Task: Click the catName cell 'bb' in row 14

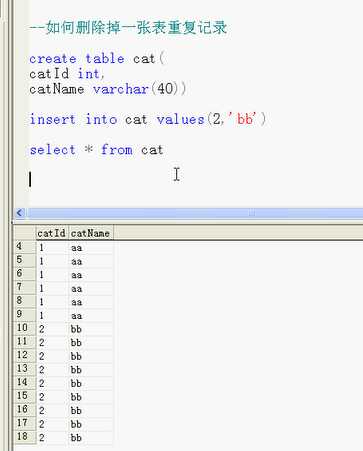Action: (90, 384)
